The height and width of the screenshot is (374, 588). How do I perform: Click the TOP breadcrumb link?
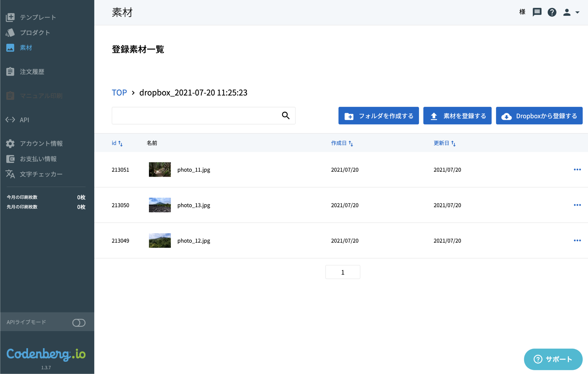[119, 93]
